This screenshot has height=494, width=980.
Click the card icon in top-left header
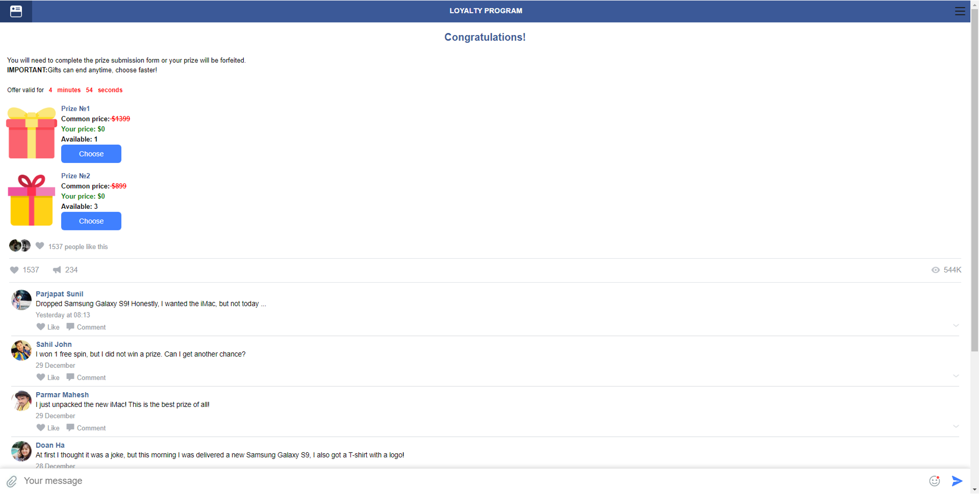(x=16, y=11)
